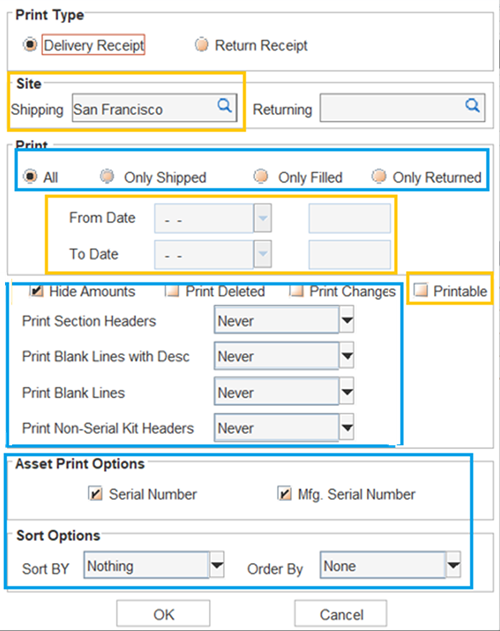
Task: Open the Sort BY dropdown
Action: pyautogui.click(x=217, y=565)
